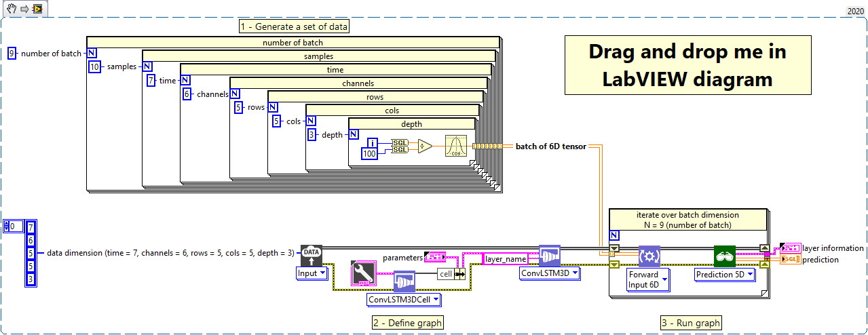This screenshot has height=335, width=868.
Task: Click the cols constant 5
Action: [x=276, y=121]
